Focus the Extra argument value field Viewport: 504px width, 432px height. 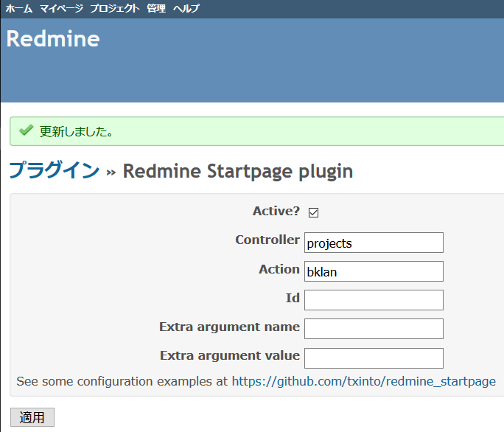coord(374,358)
